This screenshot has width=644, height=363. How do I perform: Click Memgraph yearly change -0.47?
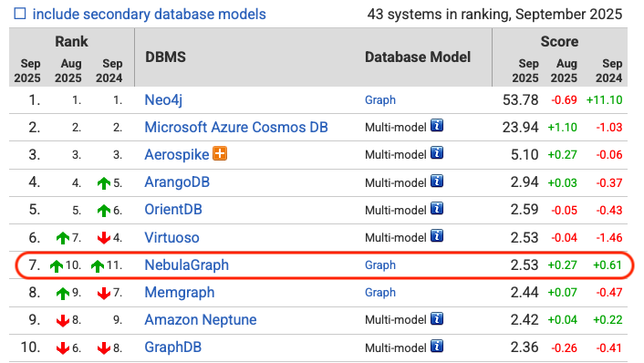(x=609, y=293)
